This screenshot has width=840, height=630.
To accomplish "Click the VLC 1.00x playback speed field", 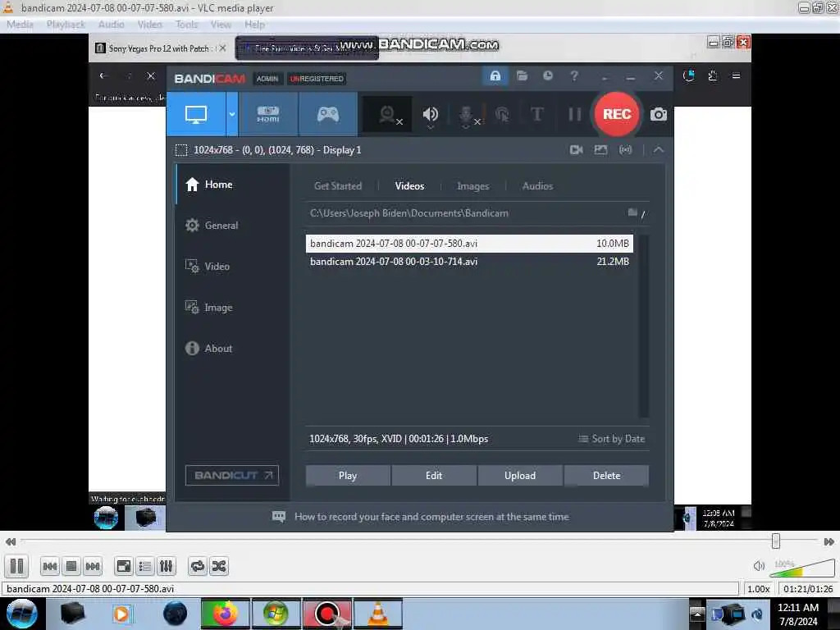I will click(759, 589).
